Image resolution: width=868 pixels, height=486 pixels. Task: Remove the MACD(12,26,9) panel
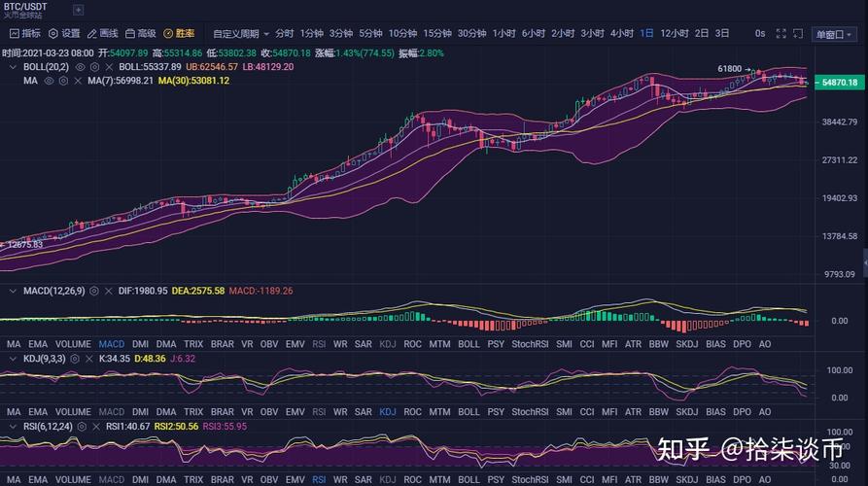[109, 292]
